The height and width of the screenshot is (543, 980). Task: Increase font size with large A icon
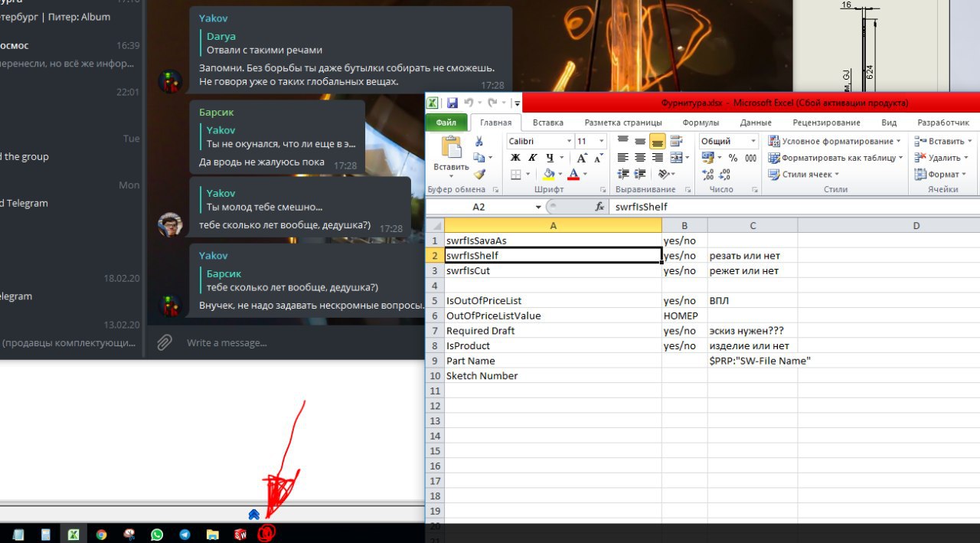581,158
